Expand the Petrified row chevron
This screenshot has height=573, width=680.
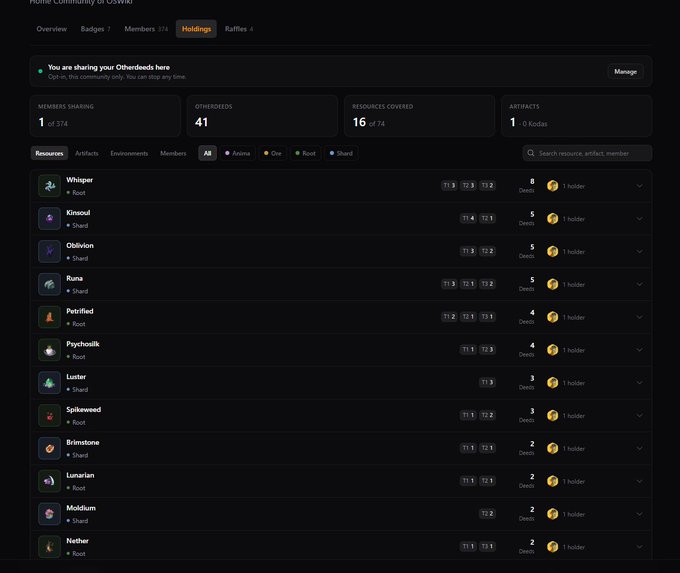(x=639, y=317)
